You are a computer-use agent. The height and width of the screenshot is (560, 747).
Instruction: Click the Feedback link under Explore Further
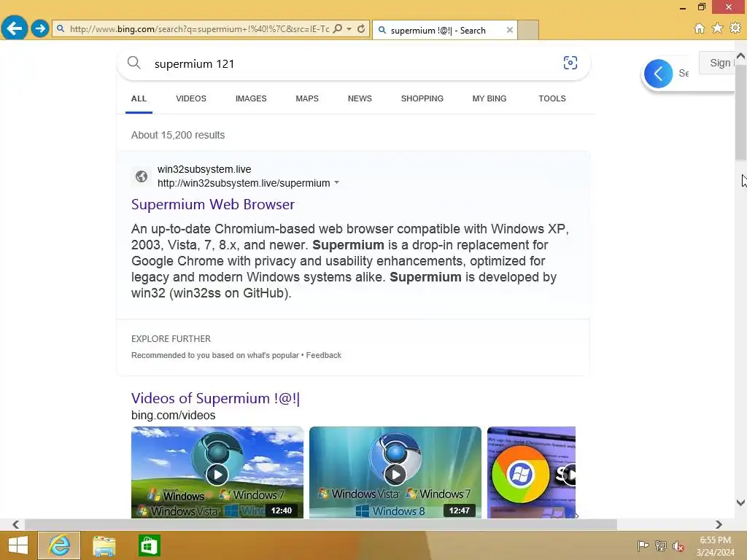tap(323, 355)
